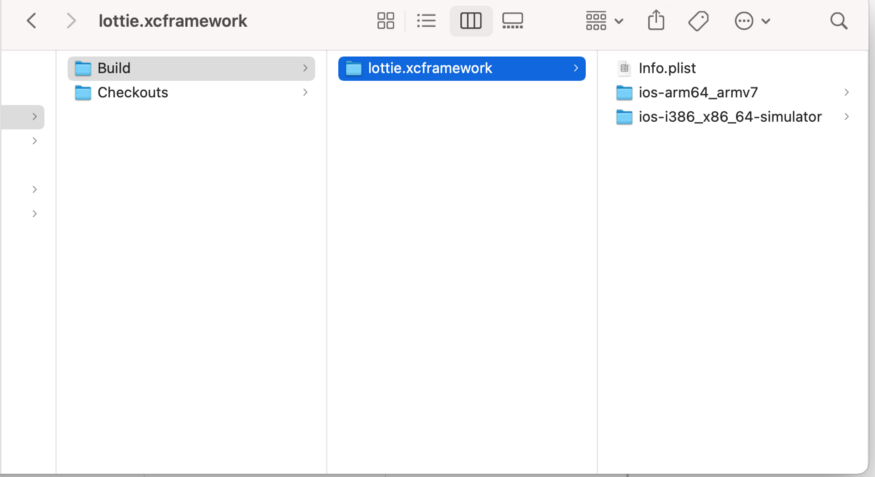Open the group-by options dropdown
875x477 pixels.
coord(604,21)
